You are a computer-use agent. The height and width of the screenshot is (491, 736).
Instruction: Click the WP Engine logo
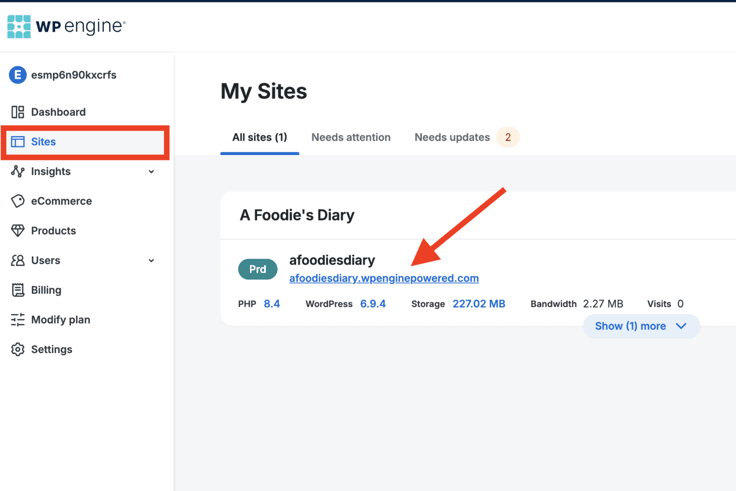coord(66,26)
